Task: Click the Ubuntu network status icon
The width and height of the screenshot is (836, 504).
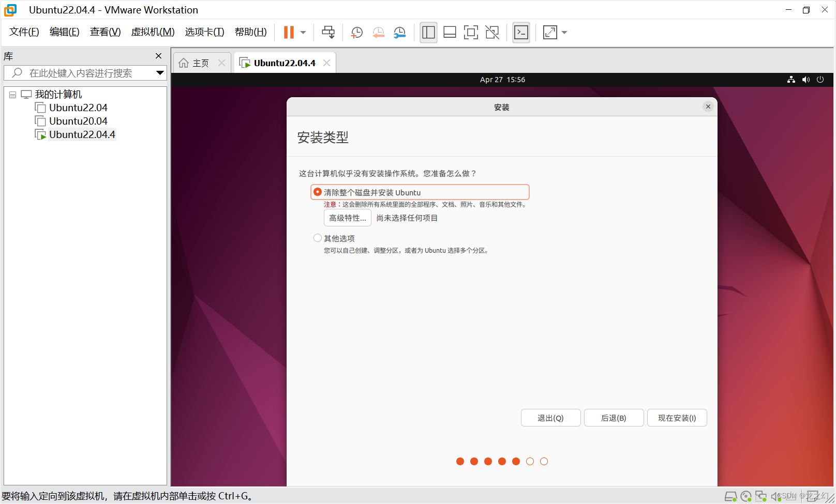Action: tap(791, 80)
